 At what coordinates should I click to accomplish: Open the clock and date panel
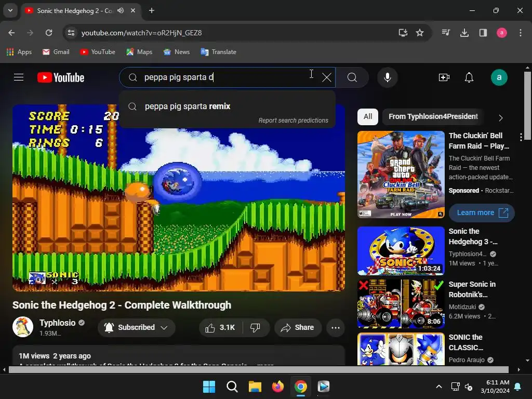(495, 387)
